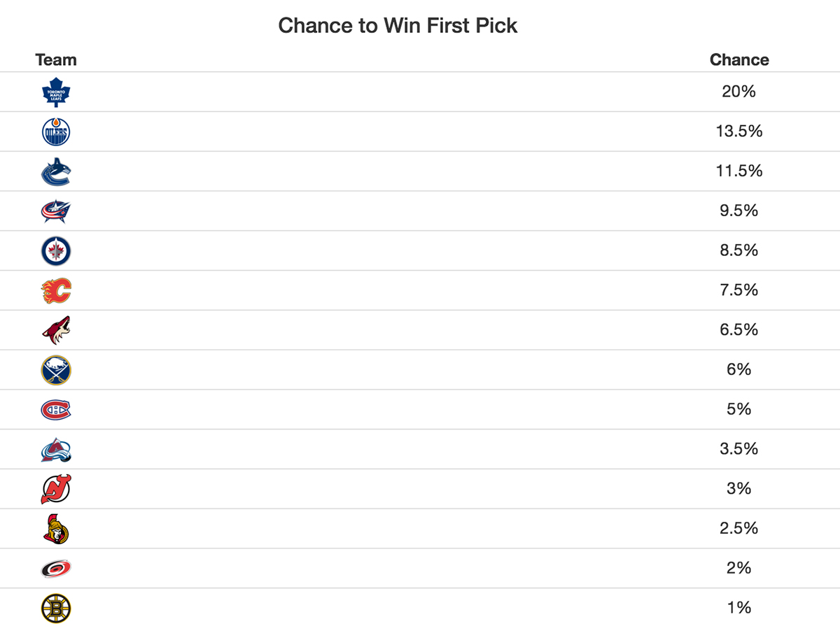Select the 1% chance value
This screenshot has height=640, width=840.
[739, 608]
